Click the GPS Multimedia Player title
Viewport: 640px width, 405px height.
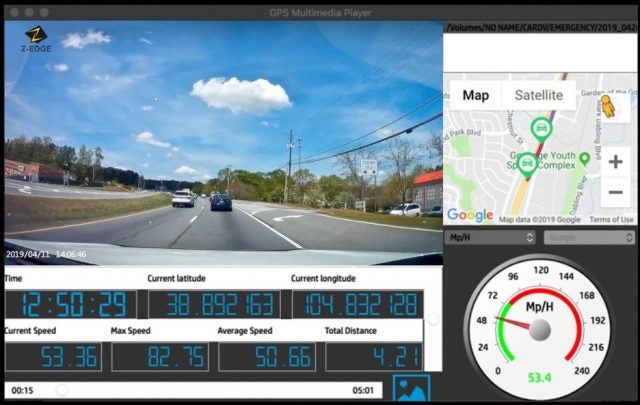tap(320, 13)
